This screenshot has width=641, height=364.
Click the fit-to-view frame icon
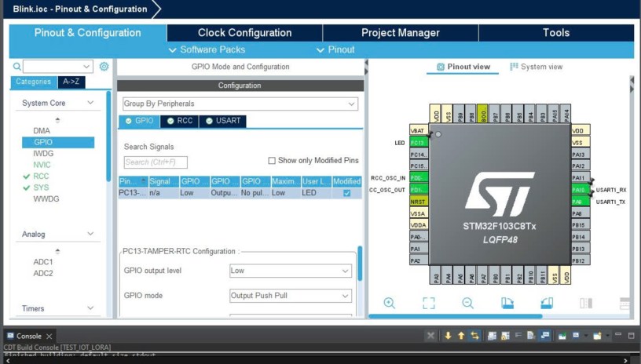428,303
